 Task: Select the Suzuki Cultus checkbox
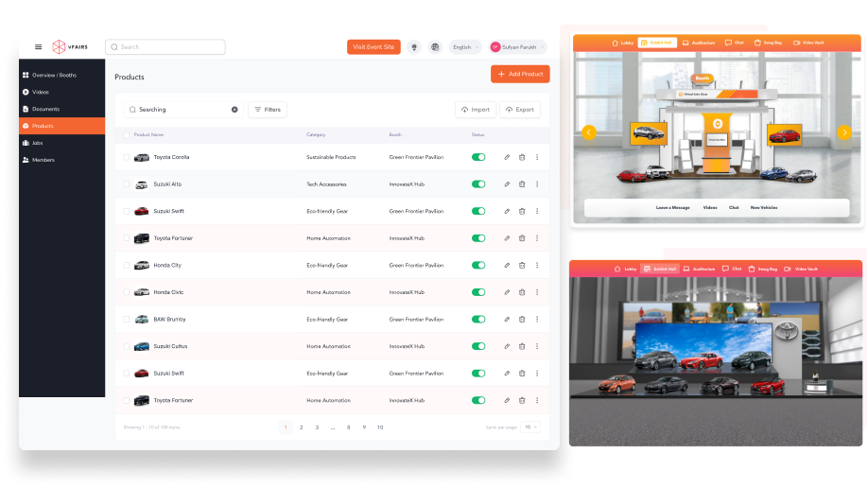click(x=126, y=347)
